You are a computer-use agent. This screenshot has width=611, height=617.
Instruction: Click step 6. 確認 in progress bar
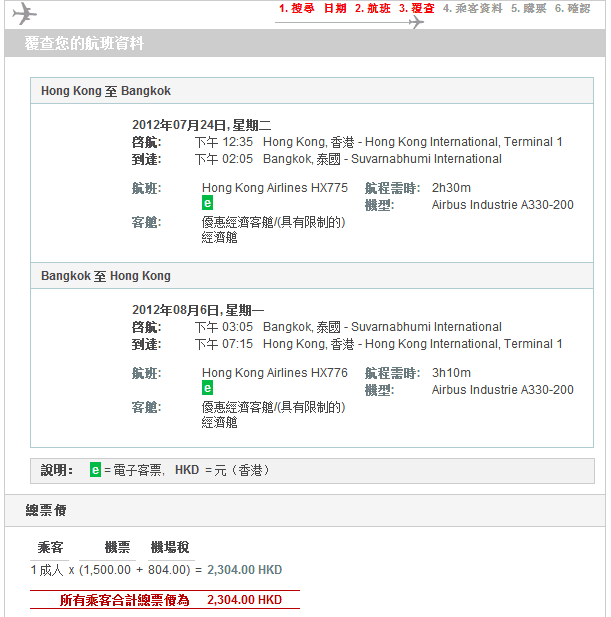(572, 8)
